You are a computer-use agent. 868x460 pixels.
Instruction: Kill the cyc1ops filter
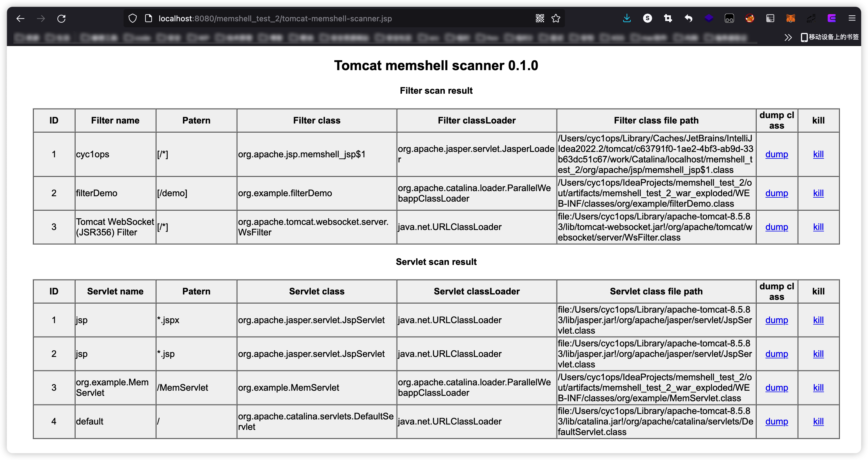click(818, 154)
